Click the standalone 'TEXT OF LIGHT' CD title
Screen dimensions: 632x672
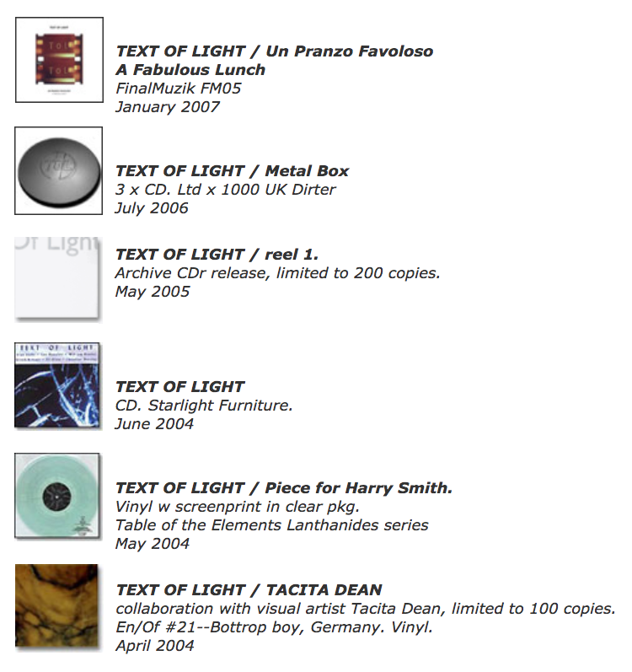click(179, 386)
